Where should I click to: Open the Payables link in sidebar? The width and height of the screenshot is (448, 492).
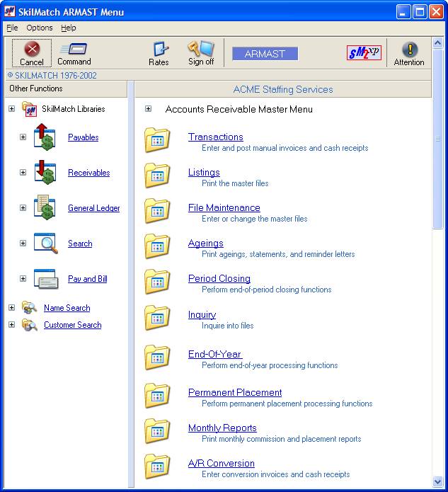pyautogui.click(x=83, y=137)
